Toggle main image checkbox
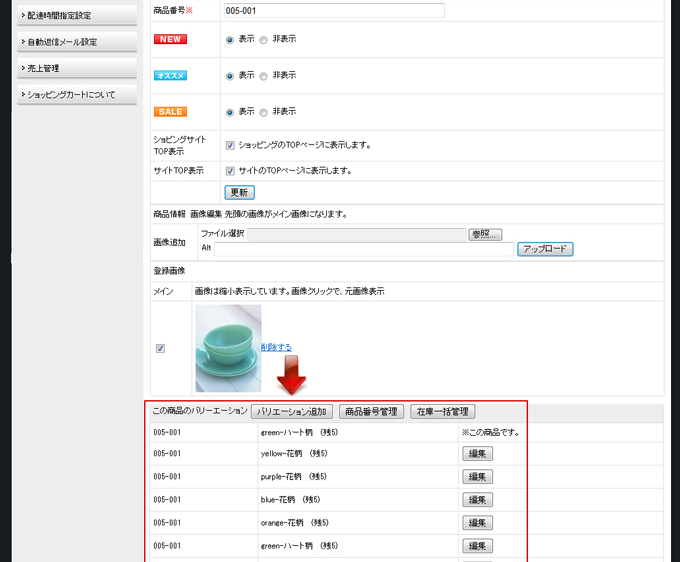Image resolution: width=680 pixels, height=562 pixels. click(161, 349)
